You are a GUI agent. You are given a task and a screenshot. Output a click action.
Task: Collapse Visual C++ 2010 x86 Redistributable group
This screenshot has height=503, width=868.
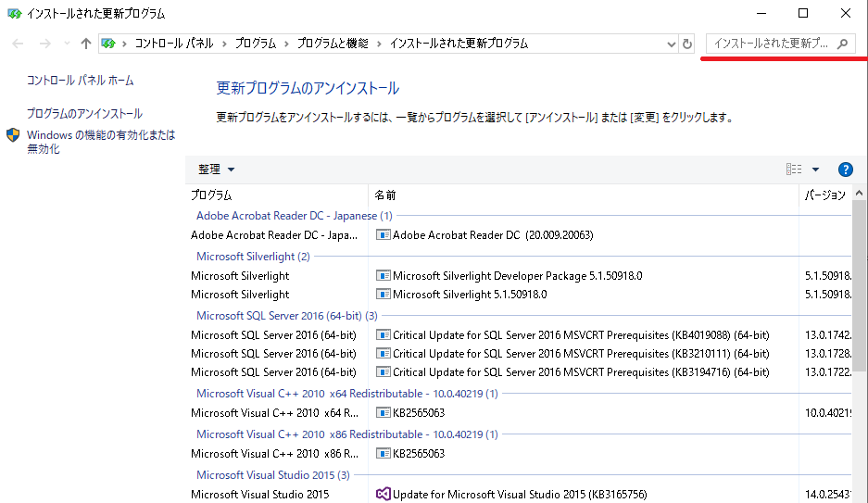[x=347, y=434]
